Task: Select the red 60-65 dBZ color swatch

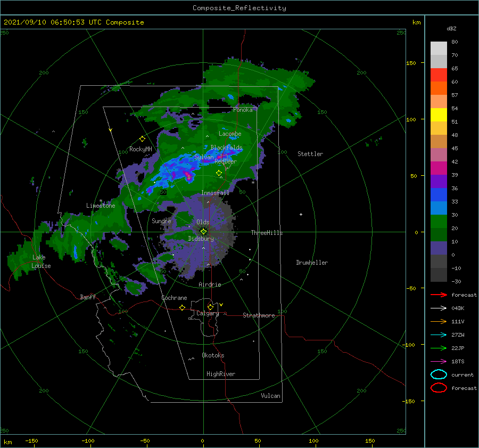Action: coord(439,75)
